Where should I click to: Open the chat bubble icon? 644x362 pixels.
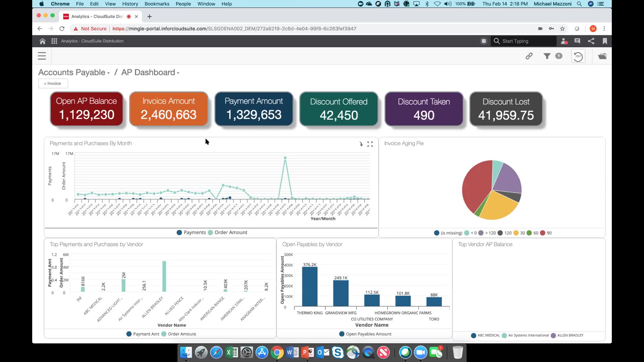[x=577, y=41]
